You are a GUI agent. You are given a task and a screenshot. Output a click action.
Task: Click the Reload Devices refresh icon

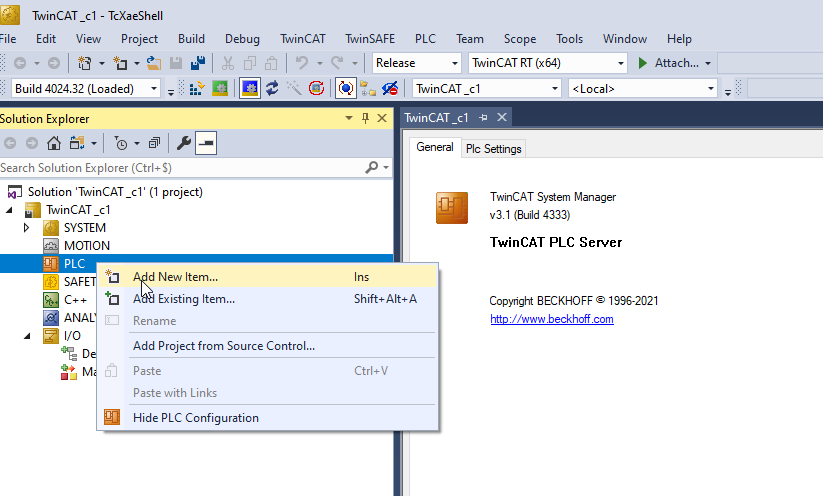pos(271,89)
